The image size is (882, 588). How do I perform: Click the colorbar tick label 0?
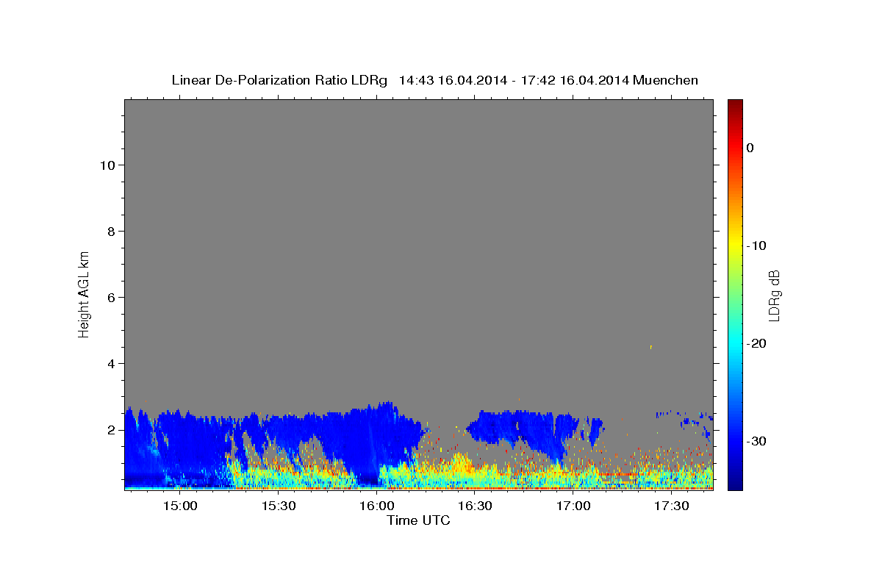pos(750,148)
